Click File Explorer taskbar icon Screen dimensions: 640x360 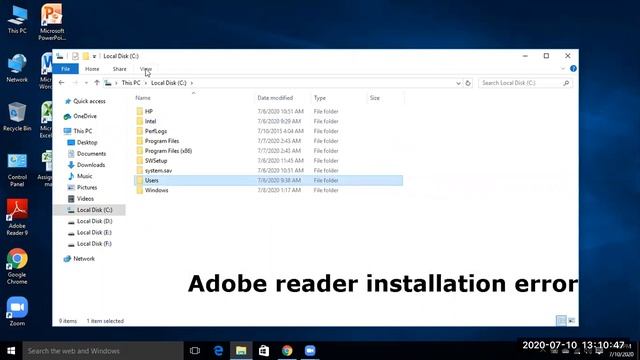click(241, 351)
